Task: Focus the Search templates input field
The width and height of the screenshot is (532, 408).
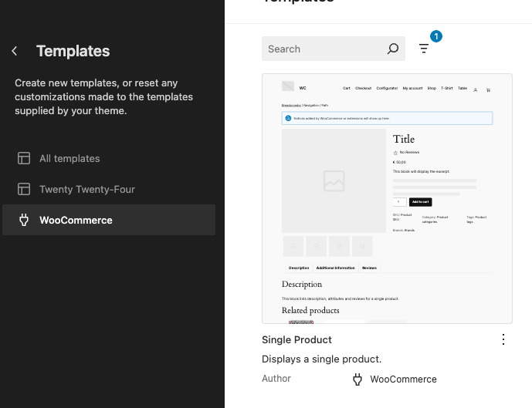Action: pyautogui.click(x=324, y=49)
